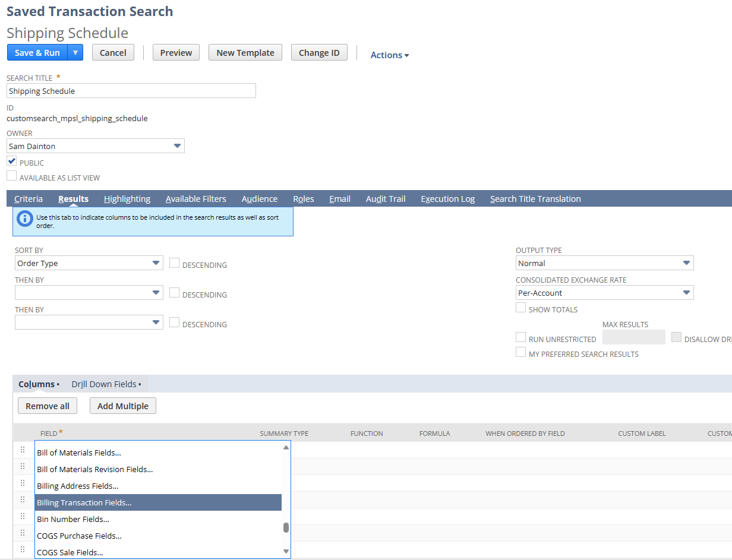This screenshot has width=732, height=560.
Task: Expand the Actions menu
Action: [389, 55]
